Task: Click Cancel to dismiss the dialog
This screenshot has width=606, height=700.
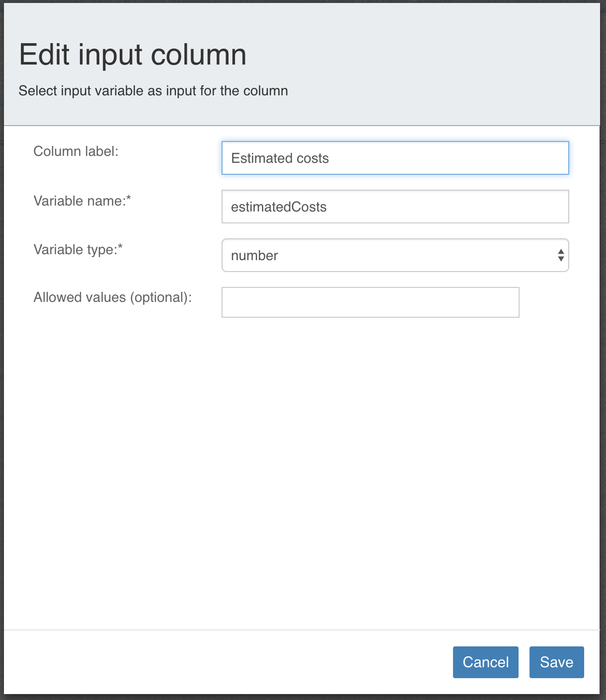Action: click(x=485, y=662)
